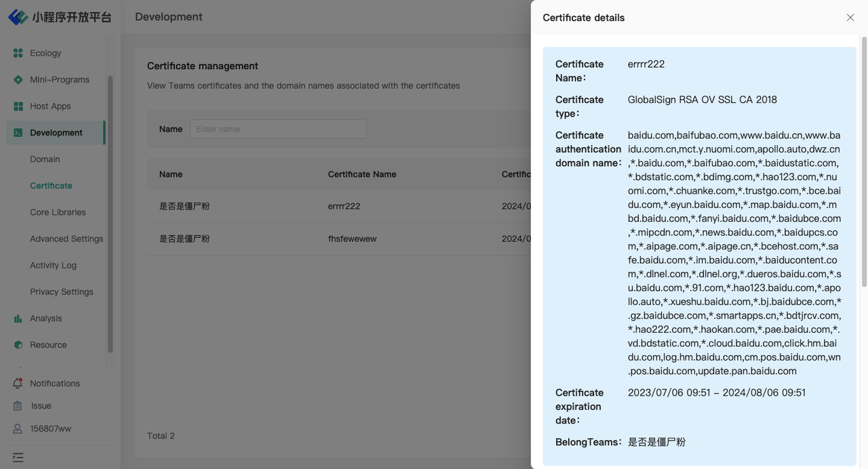Open the Ecology section icon
The width and height of the screenshot is (868, 469).
(18, 53)
